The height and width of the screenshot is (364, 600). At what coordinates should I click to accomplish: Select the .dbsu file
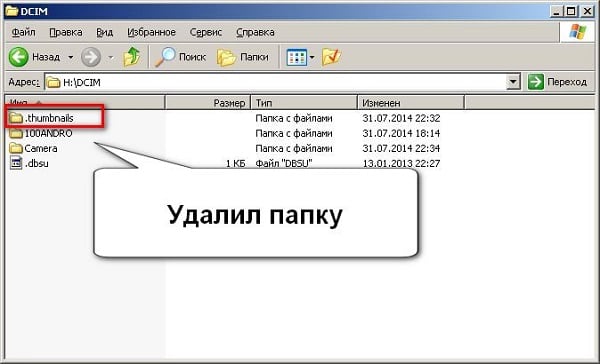pyautogui.click(x=29, y=163)
